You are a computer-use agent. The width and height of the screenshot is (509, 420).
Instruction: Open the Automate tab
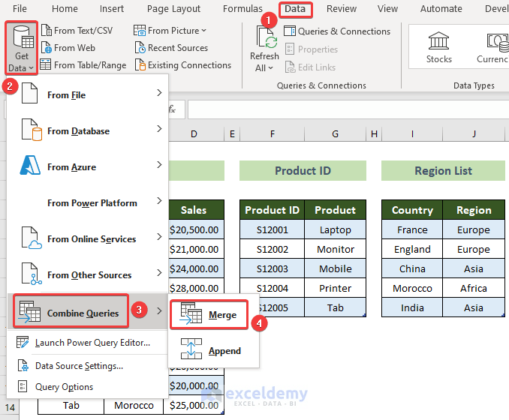pos(441,9)
